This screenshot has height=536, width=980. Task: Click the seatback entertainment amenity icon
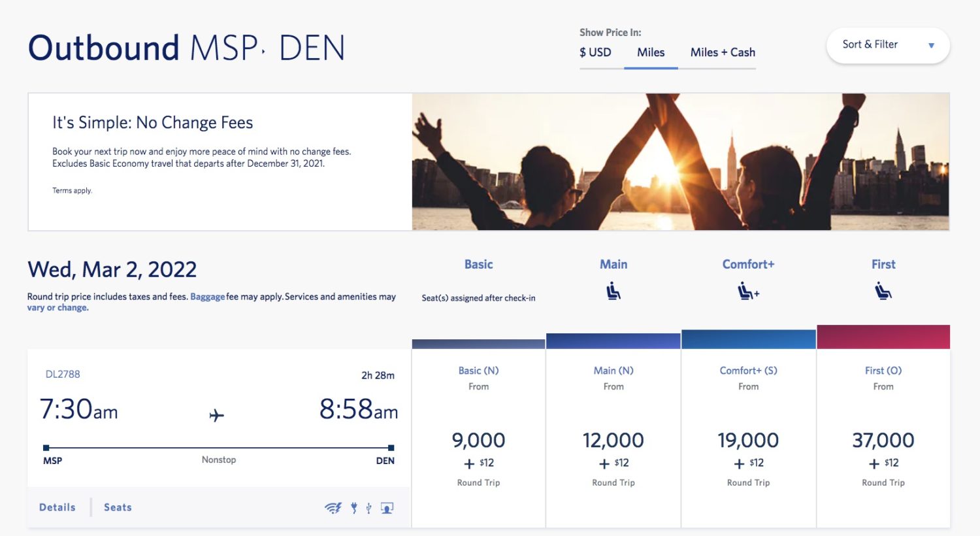386,507
